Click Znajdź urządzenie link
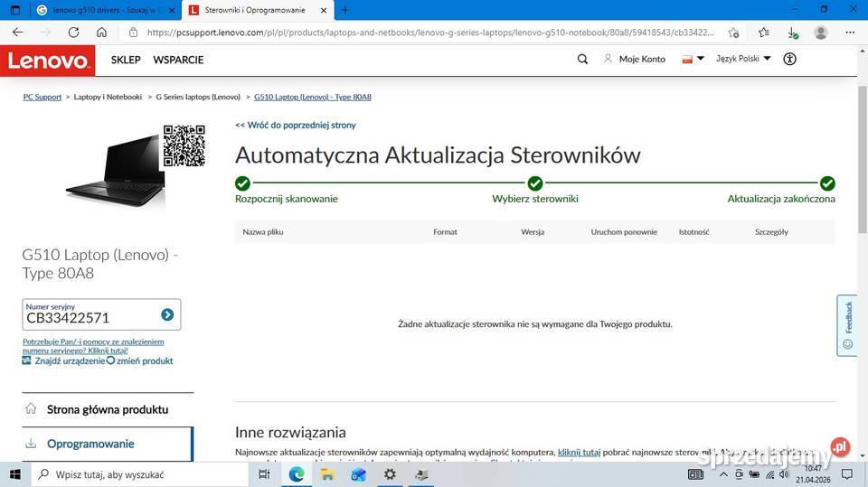Screen dimensions: 868x487 [x=63, y=361]
